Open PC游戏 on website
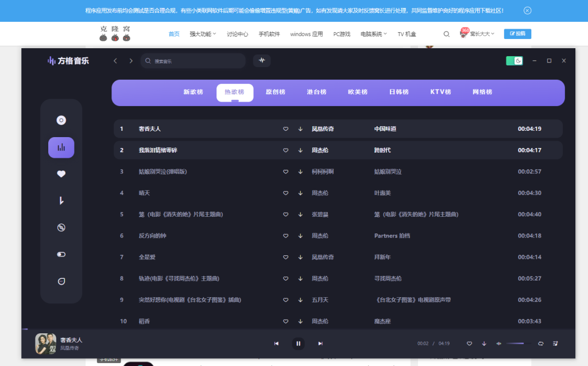This screenshot has height=366, width=588. [x=342, y=34]
